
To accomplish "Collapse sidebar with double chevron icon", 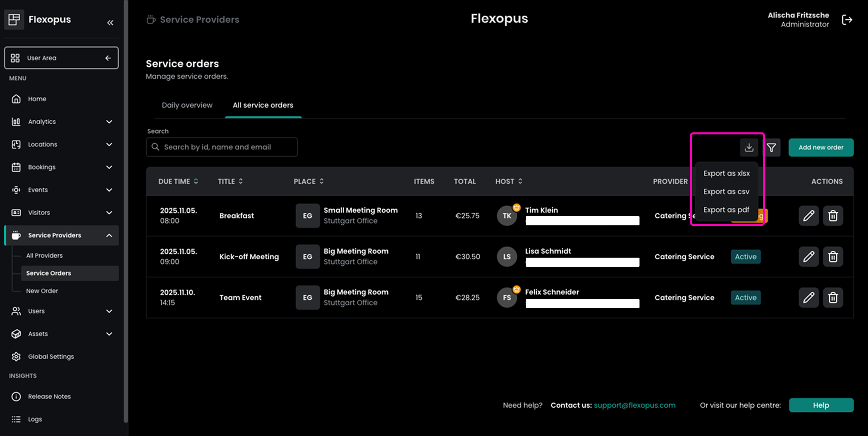I will (x=110, y=23).
